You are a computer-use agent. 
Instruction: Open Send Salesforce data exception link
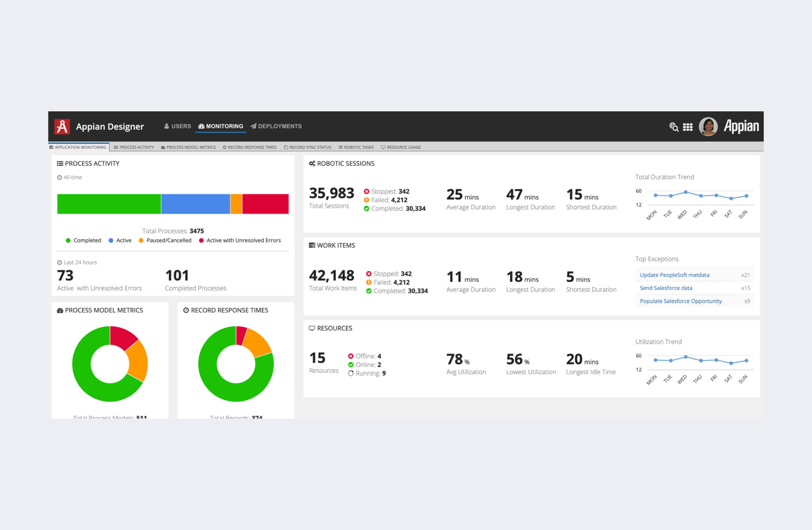(x=666, y=288)
